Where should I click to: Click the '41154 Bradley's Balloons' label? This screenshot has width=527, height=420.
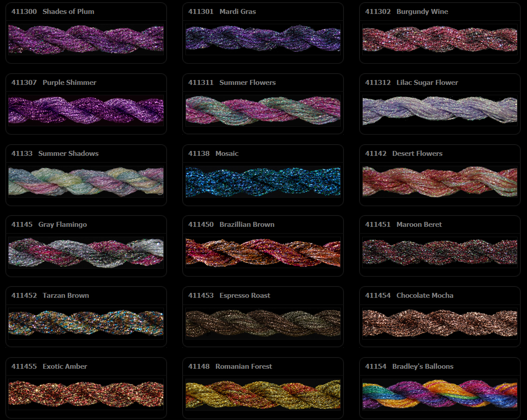(x=409, y=366)
